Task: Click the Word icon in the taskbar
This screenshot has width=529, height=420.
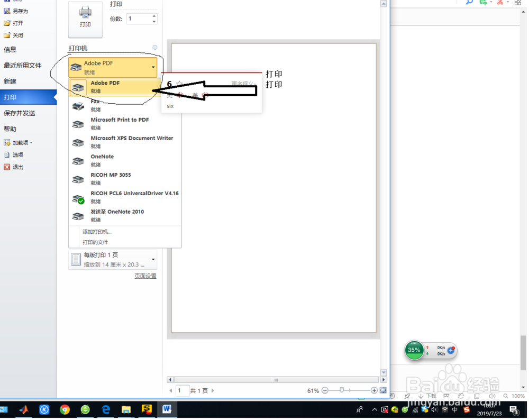Action: point(167,409)
